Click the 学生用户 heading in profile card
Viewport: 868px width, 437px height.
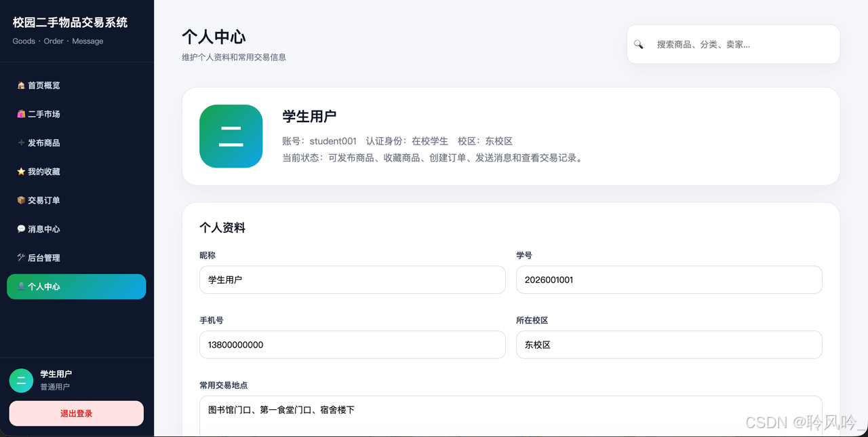pyautogui.click(x=309, y=116)
